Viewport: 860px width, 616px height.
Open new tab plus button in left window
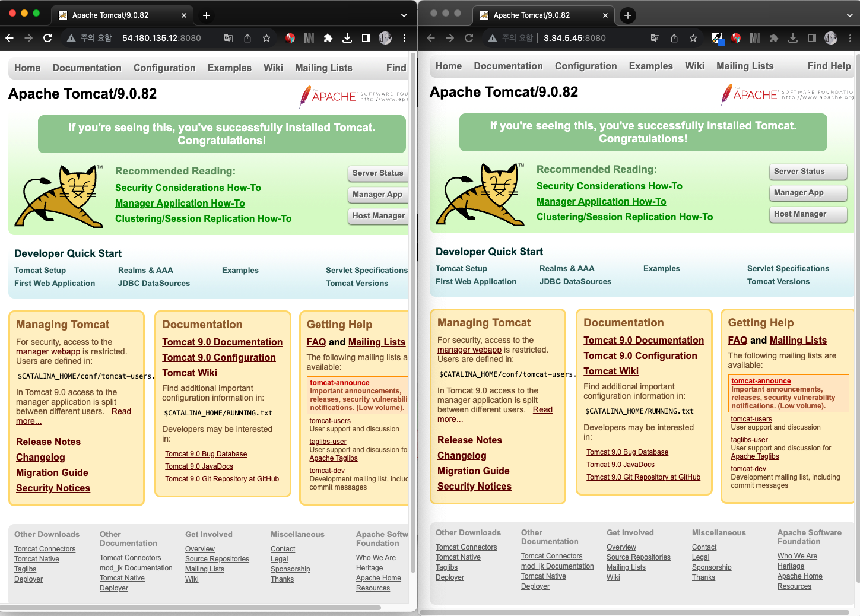(207, 15)
